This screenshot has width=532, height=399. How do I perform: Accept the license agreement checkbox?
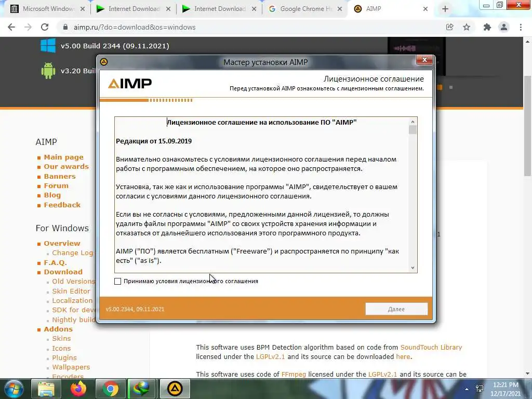118,281
